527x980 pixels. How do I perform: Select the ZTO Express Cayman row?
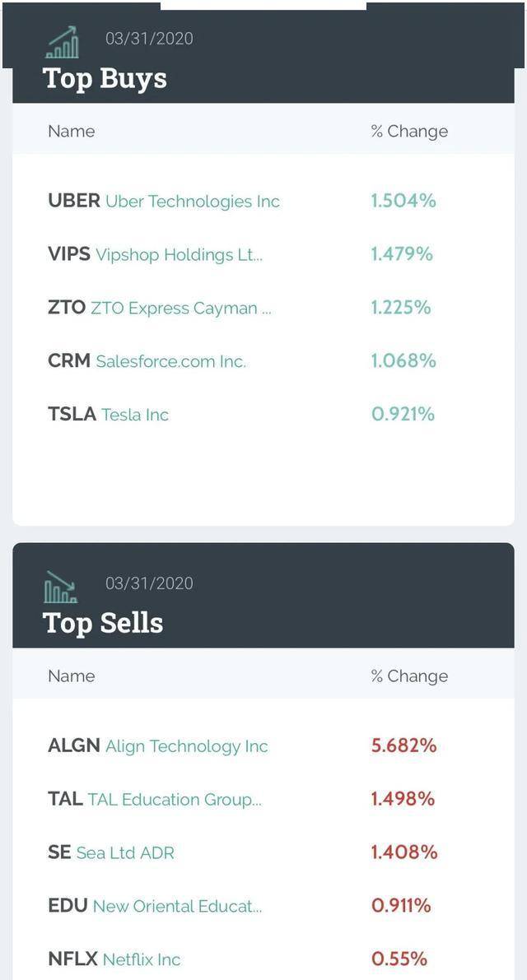(x=159, y=308)
